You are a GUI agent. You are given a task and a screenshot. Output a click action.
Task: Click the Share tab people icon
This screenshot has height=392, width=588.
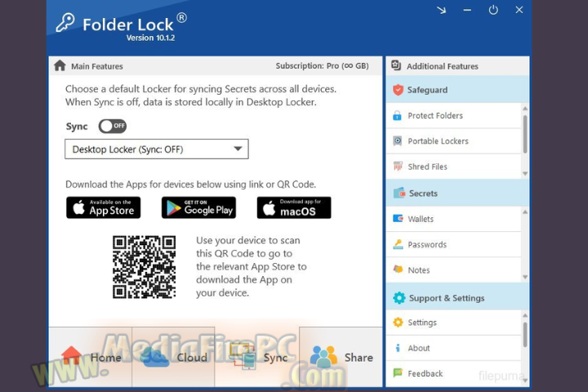pos(323,357)
